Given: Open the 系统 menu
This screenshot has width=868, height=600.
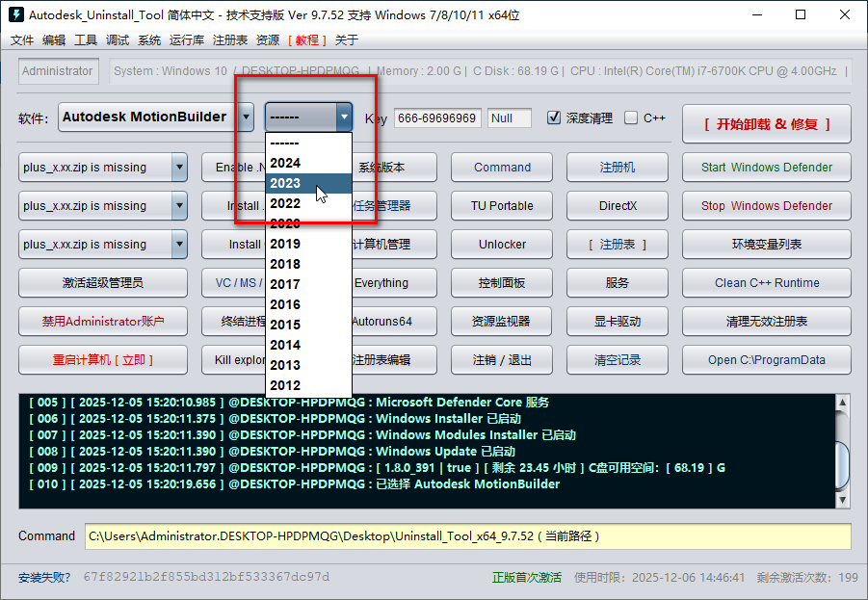Looking at the screenshot, I should [149, 39].
